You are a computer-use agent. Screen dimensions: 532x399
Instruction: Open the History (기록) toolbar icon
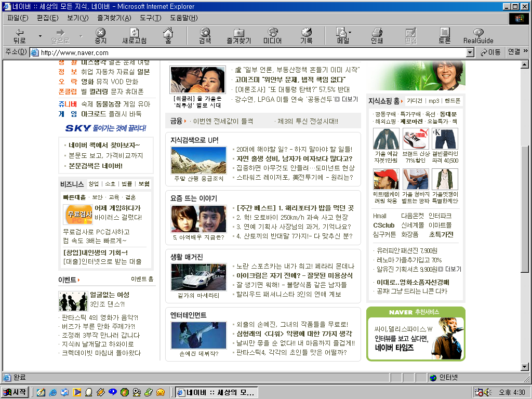(307, 36)
